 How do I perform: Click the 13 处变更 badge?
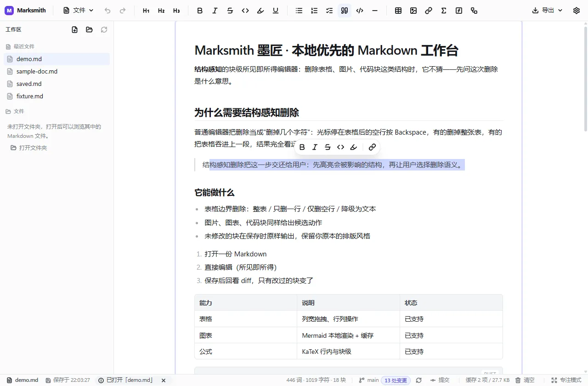396,380
